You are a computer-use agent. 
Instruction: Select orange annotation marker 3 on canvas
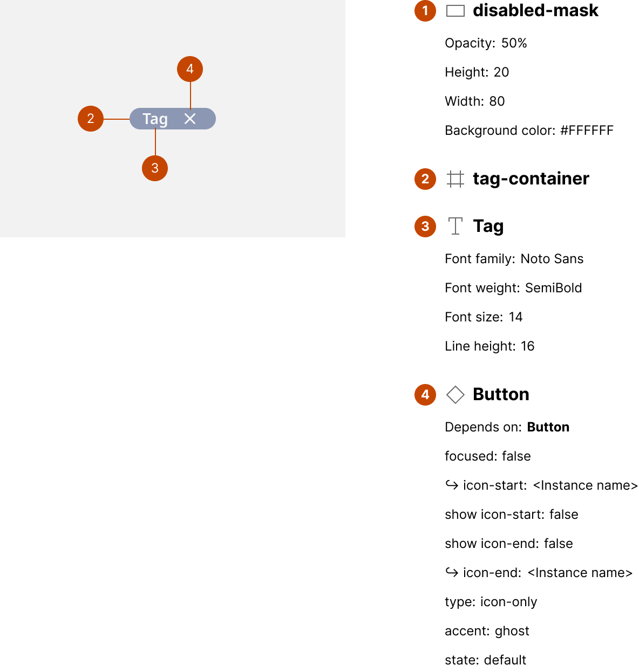155,168
